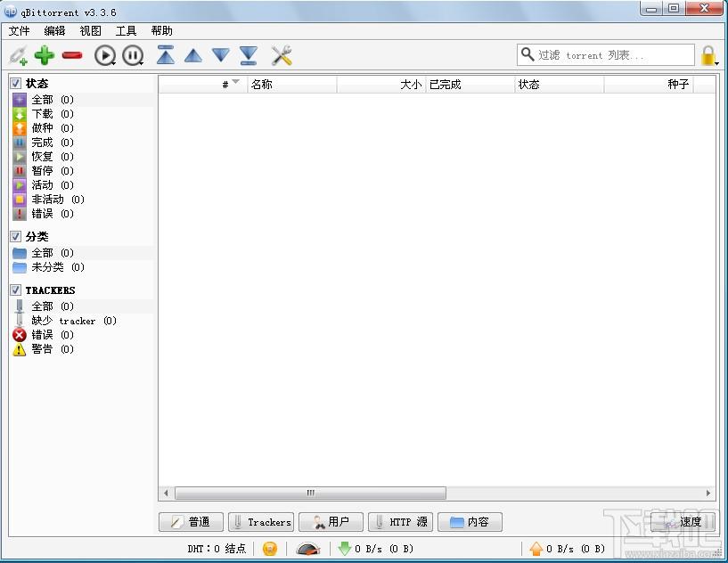Select the 下载 (0) status filter

coord(82,114)
